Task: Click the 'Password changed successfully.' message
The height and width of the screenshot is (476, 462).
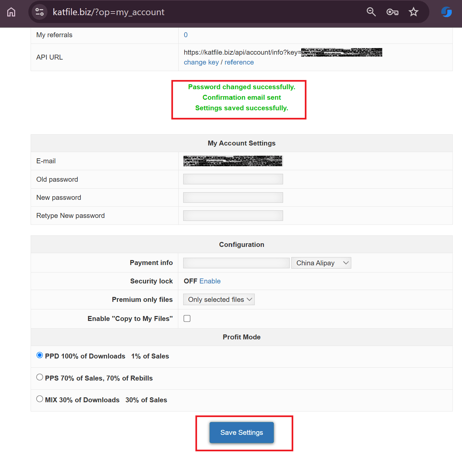Action: coord(242,87)
